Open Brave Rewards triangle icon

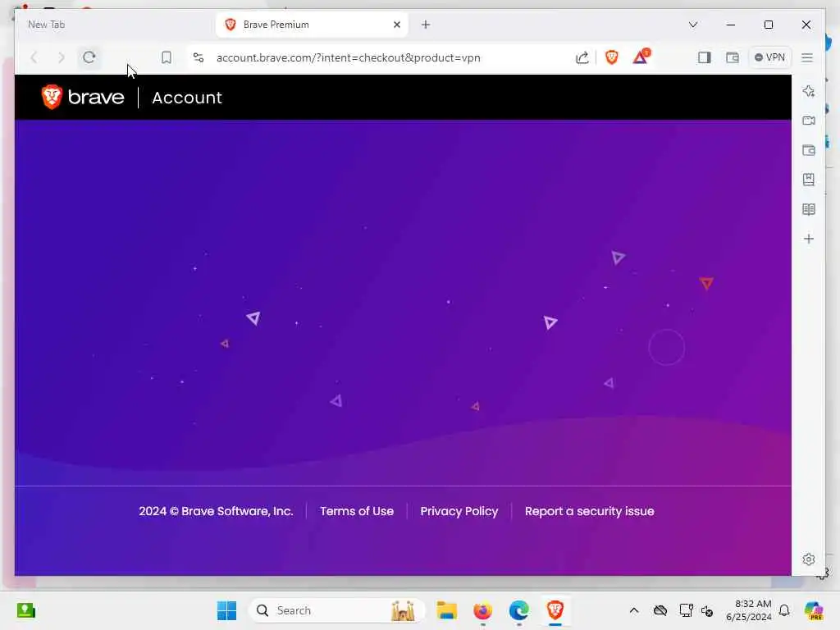641,57
